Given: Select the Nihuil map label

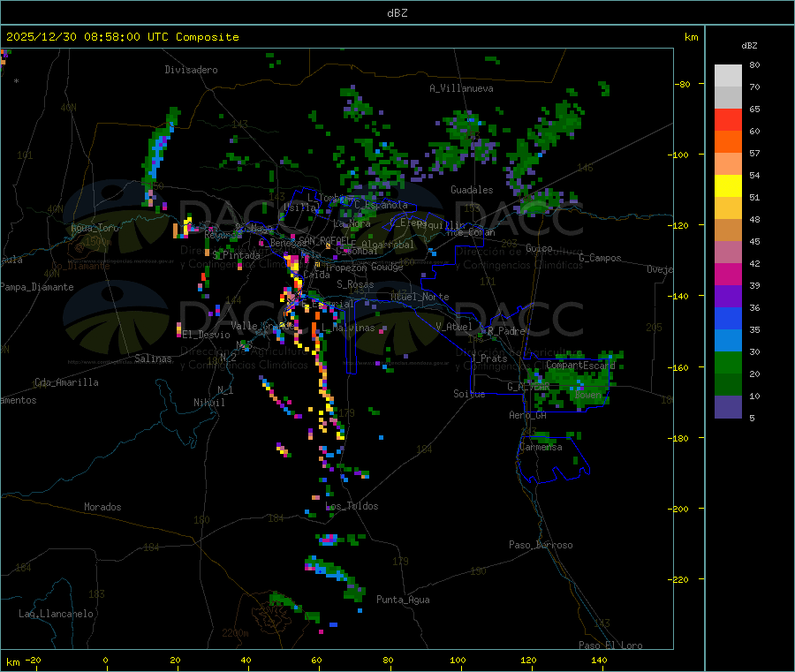Looking at the screenshot, I should [x=209, y=403].
